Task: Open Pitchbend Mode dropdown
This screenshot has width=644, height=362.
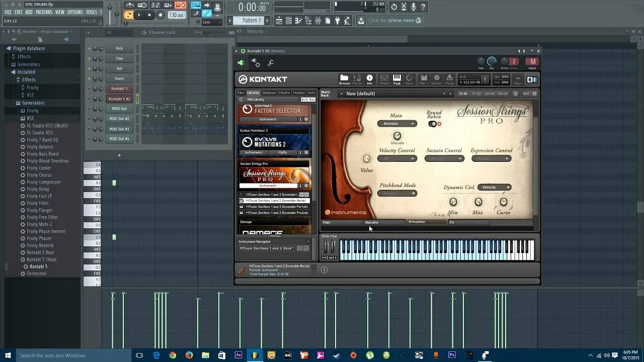Action: coord(397,193)
